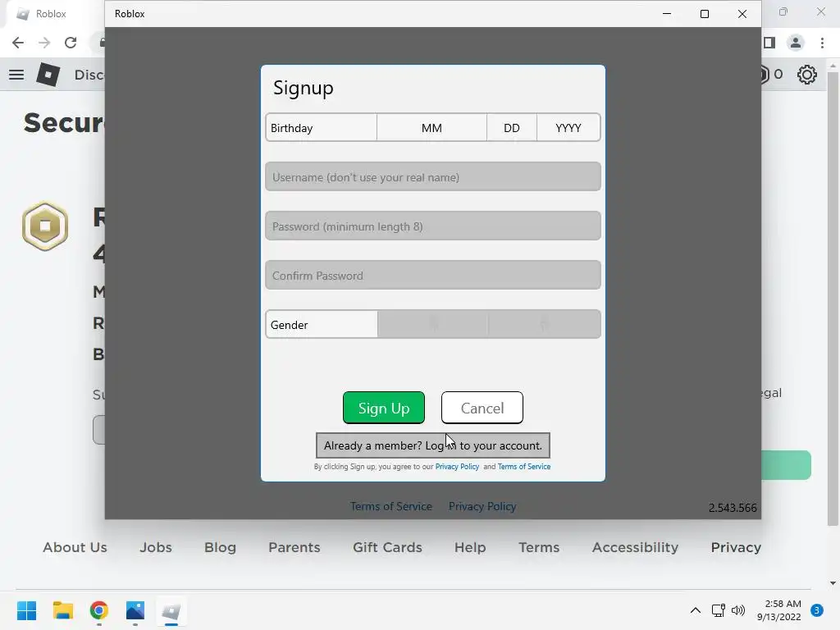Focus the Confirm Password field

(433, 276)
